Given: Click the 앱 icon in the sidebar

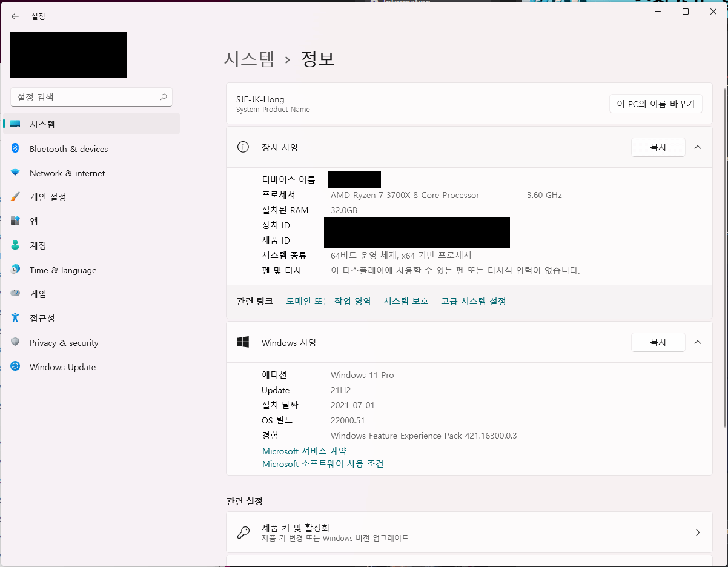Looking at the screenshot, I should click(16, 221).
